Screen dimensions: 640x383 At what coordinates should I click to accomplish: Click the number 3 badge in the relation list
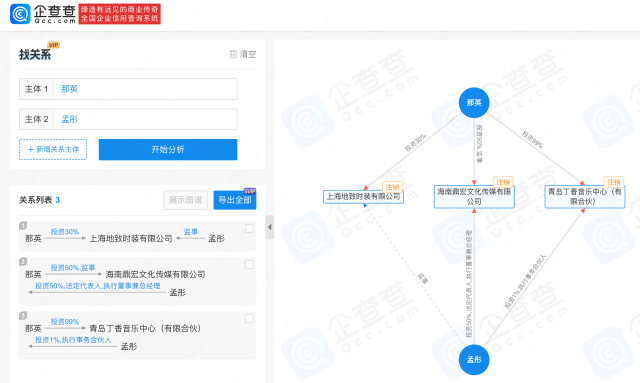pyautogui.click(x=23, y=315)
